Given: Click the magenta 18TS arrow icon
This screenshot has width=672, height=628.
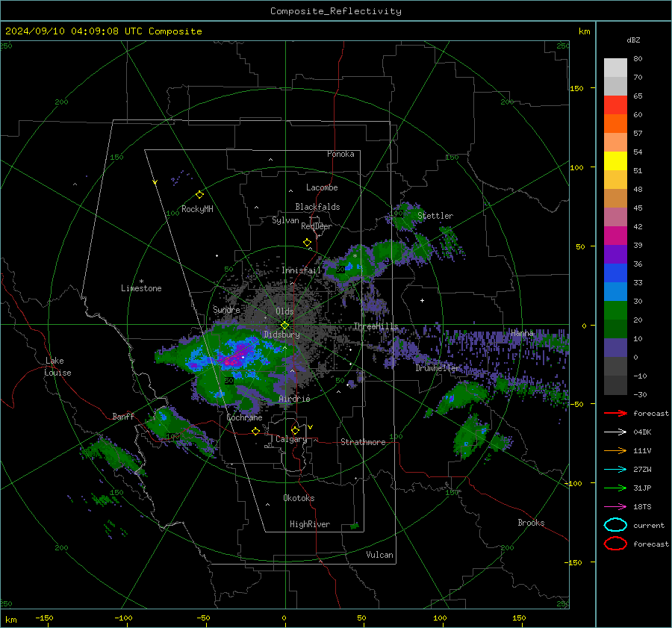Looking at the screenshot, I should pyautogui.click(x=615, y=507).
